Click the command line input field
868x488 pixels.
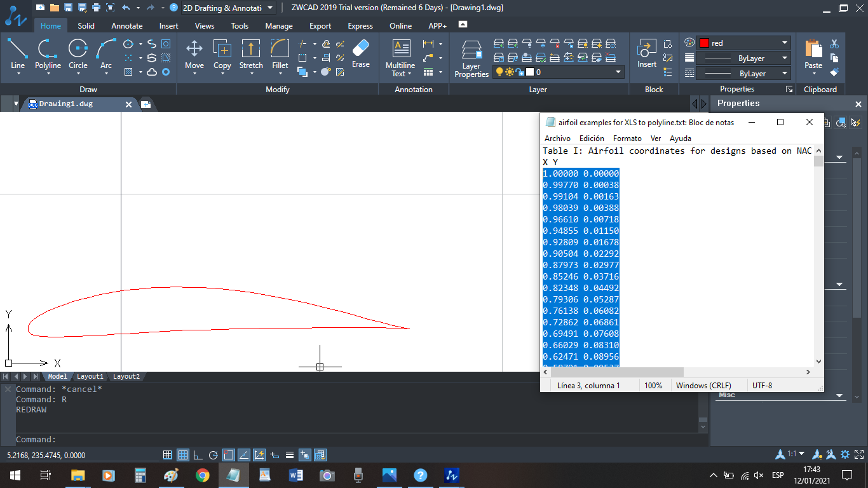(356, 439)
